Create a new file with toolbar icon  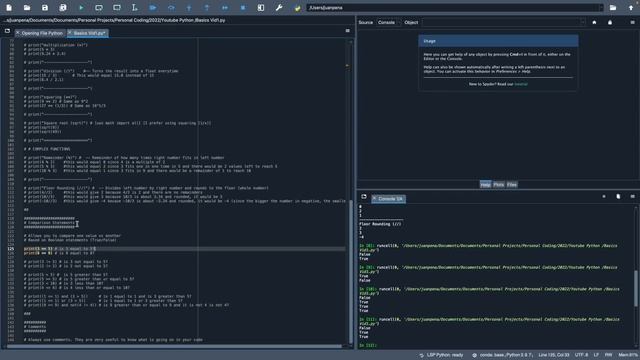(9, 7)
